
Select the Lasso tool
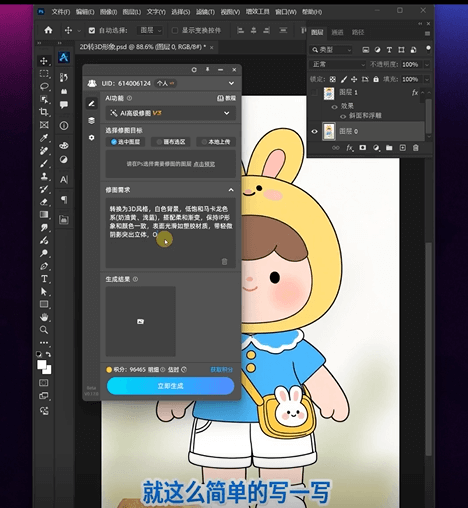(x=44, y=86)
